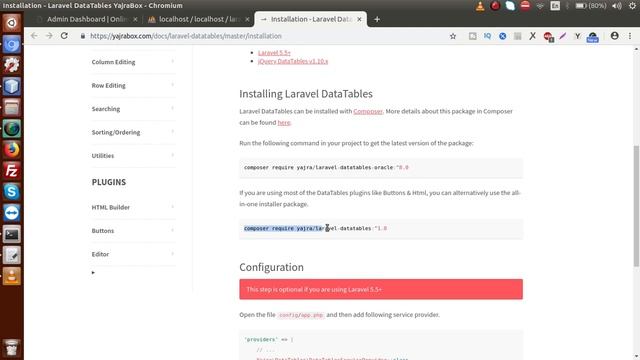Open a new browser tab with plus
The height and width of the screenshot is (360, 640).
pyautogui.click(x=377, y=19)
